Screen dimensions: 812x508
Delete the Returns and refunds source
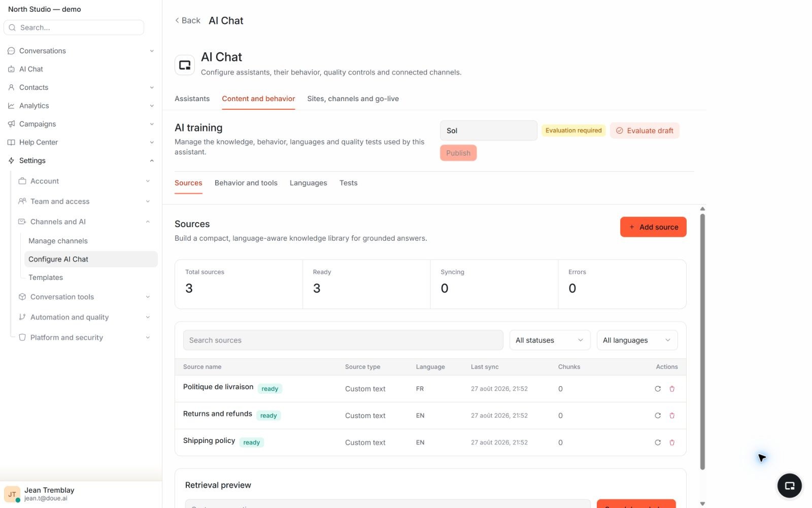(672, 416)
